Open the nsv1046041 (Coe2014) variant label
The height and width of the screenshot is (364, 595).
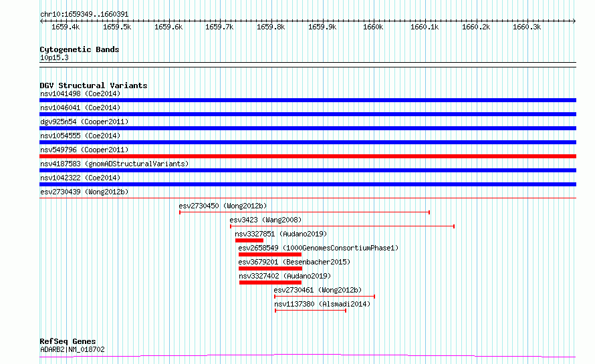(x=80, y=108)
